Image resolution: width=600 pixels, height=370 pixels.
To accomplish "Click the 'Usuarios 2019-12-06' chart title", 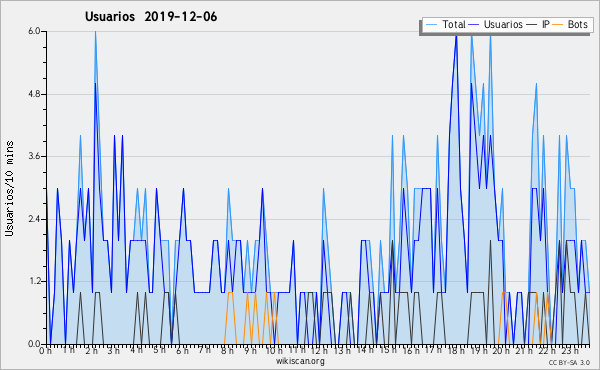I will click(x=151, y=17).
